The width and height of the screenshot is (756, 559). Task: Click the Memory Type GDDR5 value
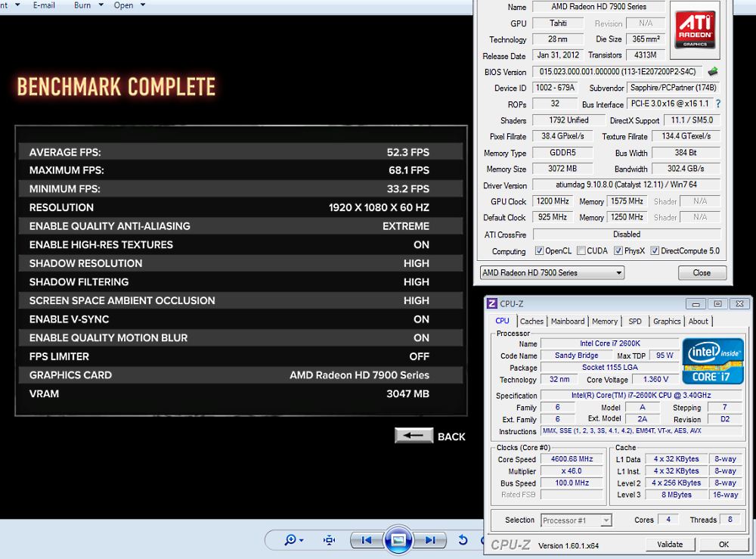tap(562, 152)
